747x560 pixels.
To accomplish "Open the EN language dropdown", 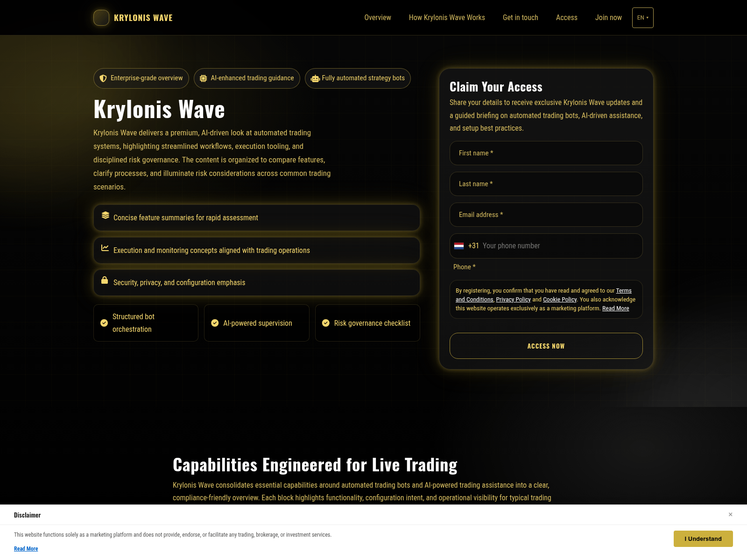I will pyautogui.click(x=643, y=18).
